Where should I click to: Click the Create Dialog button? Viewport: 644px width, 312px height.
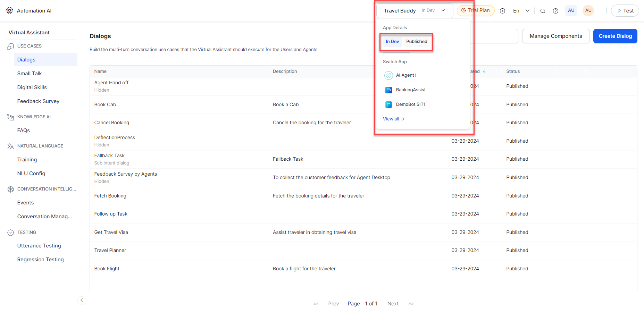point(615,36)
